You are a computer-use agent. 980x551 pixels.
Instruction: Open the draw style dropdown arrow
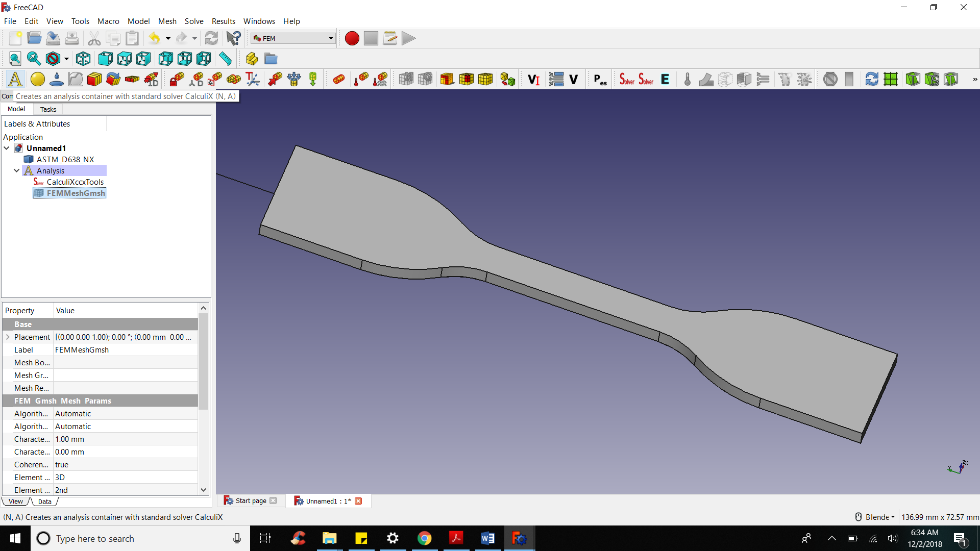coord(66,59)
